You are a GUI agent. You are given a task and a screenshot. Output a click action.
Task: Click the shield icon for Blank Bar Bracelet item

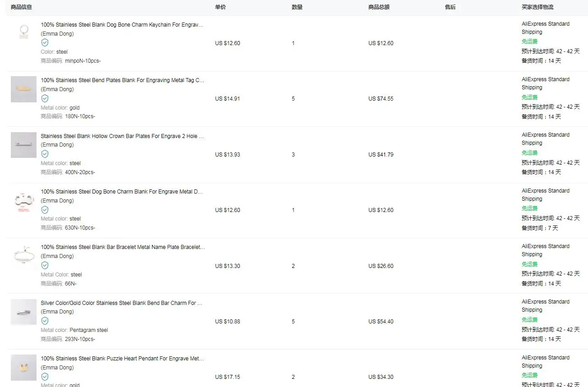45,265
